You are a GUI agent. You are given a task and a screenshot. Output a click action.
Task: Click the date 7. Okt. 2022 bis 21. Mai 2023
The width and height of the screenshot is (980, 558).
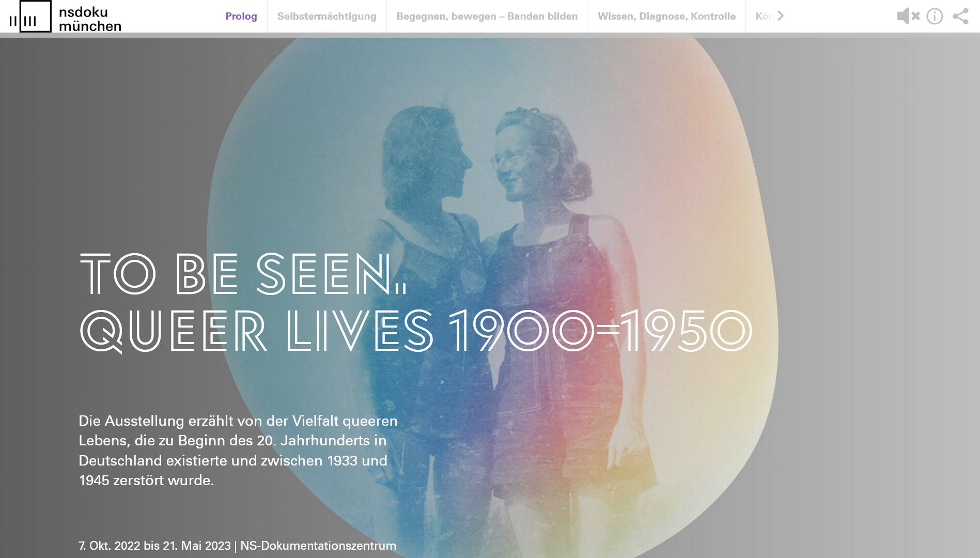154,546
